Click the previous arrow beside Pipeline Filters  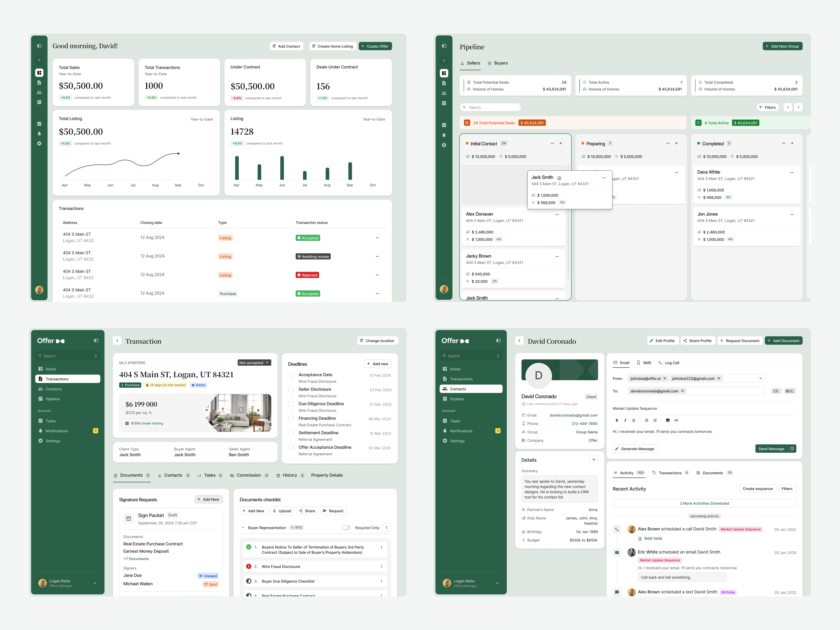tap(788, 107)
